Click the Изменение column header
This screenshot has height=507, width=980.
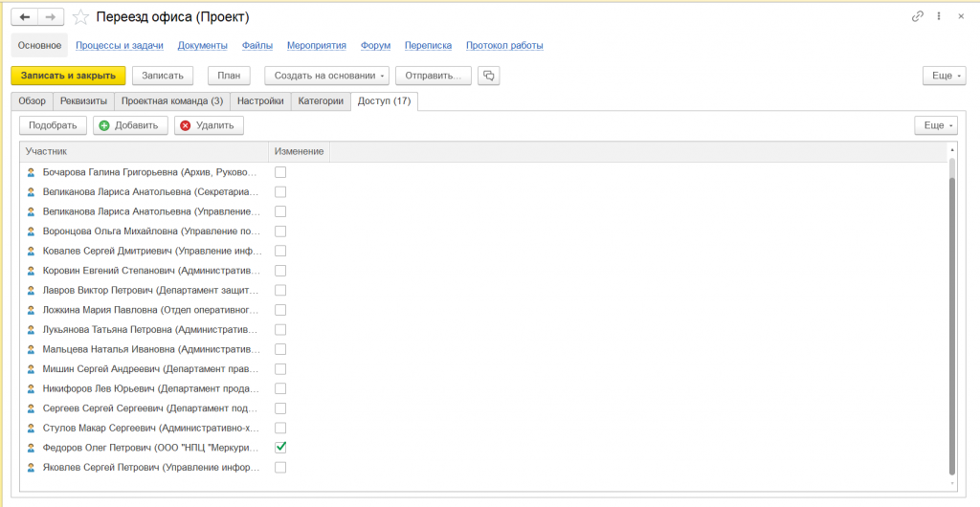[x=300, y=152]
